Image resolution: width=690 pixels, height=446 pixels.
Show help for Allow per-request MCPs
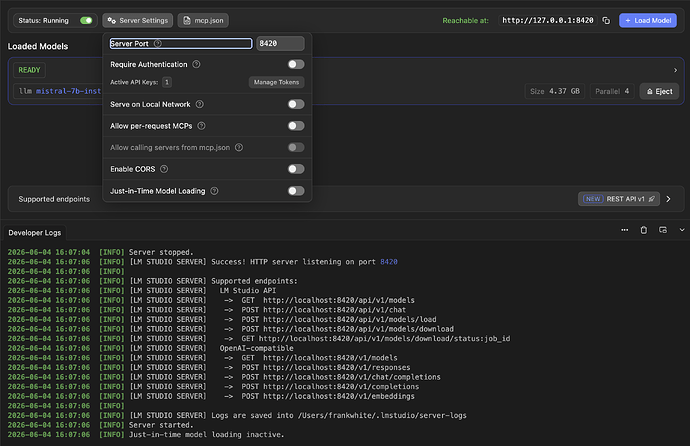coord(201,126)
